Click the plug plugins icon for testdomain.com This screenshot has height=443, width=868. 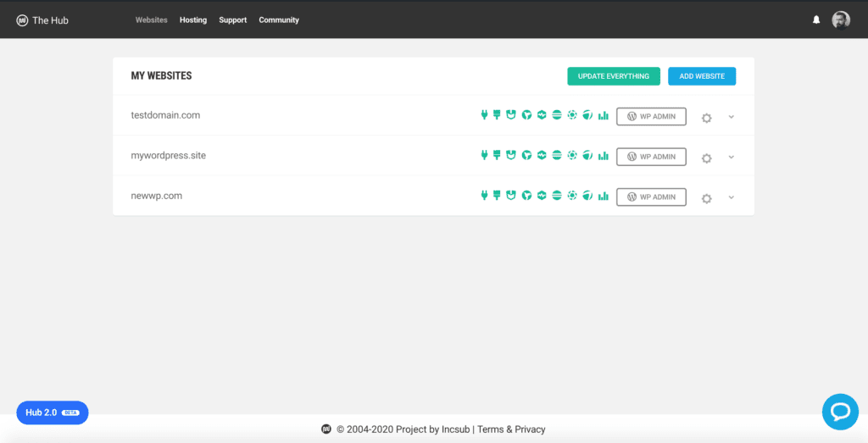point(484,115)
